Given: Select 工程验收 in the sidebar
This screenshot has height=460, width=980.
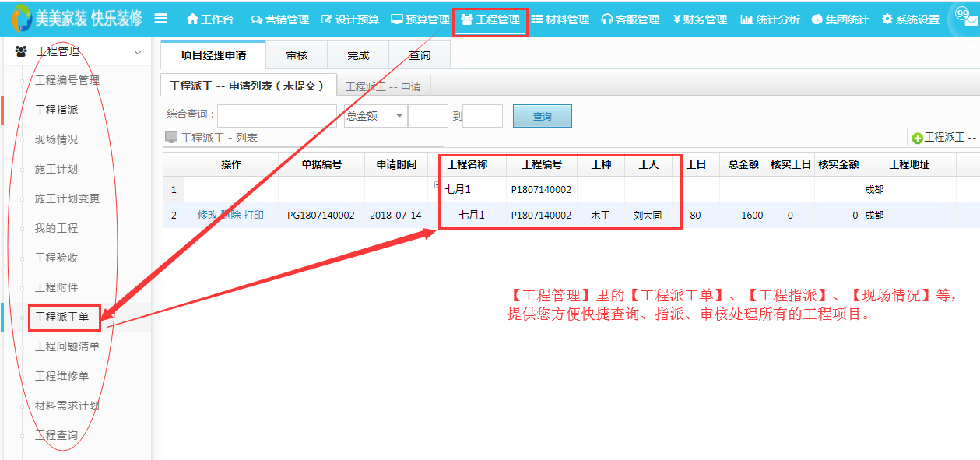Looking at the screenshot, I should coord(56,258).
